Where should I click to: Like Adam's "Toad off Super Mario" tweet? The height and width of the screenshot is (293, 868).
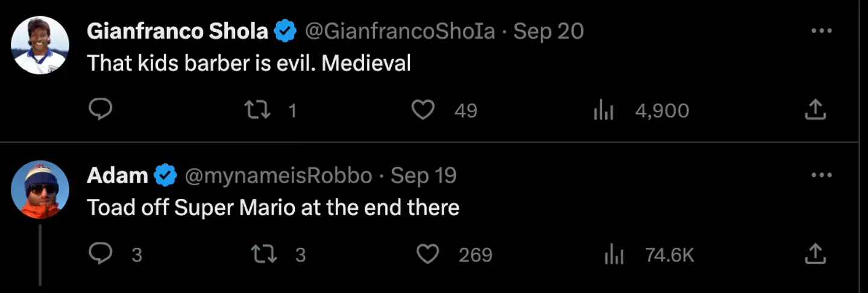[x=428, y=254]
